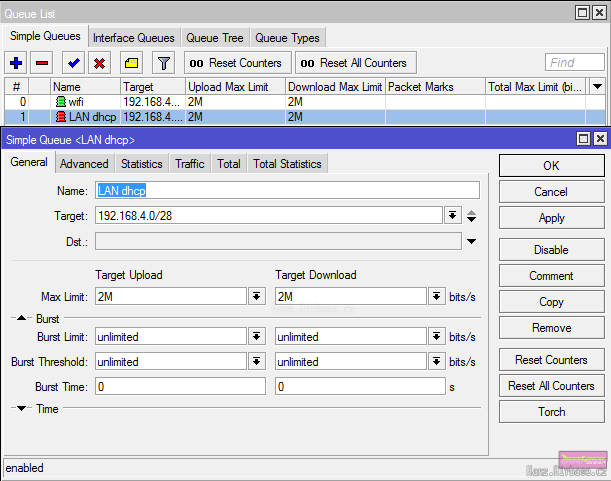This screenshot has height=481, width=611.
Task: Sort by Packet Marks column header
Action: pyautogui.click(x=435, y=87)
